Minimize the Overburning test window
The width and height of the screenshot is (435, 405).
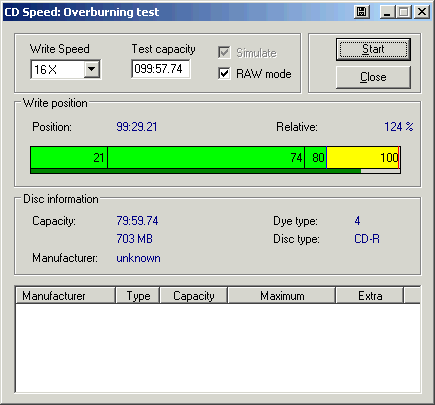pyautogui.click(x=387, y=12)
